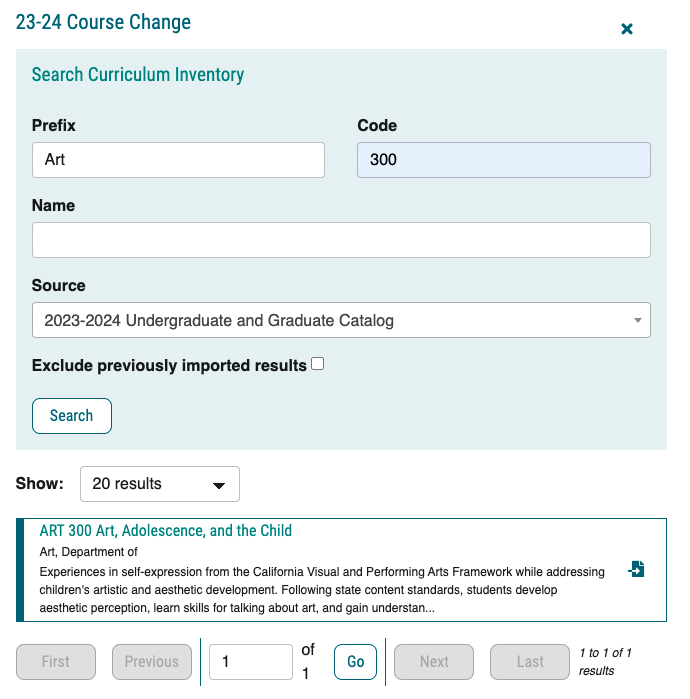Click the '1 to 1 of 1 results' text
Viewport: 690px width, 699px height.
point(605,662)
